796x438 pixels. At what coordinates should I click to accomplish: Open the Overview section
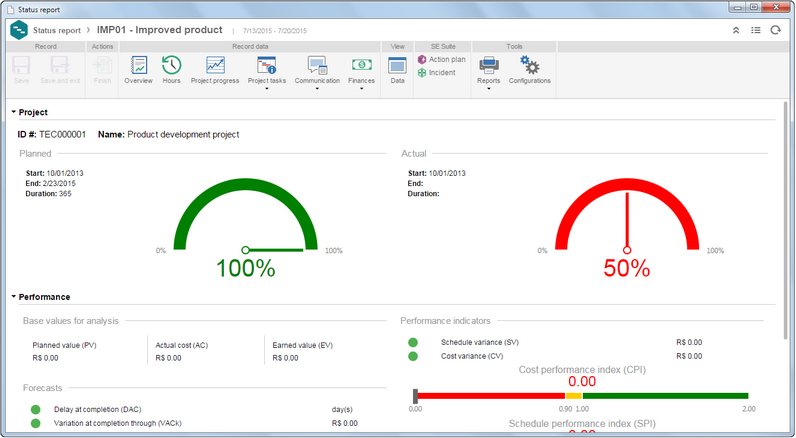click(139, 65)
